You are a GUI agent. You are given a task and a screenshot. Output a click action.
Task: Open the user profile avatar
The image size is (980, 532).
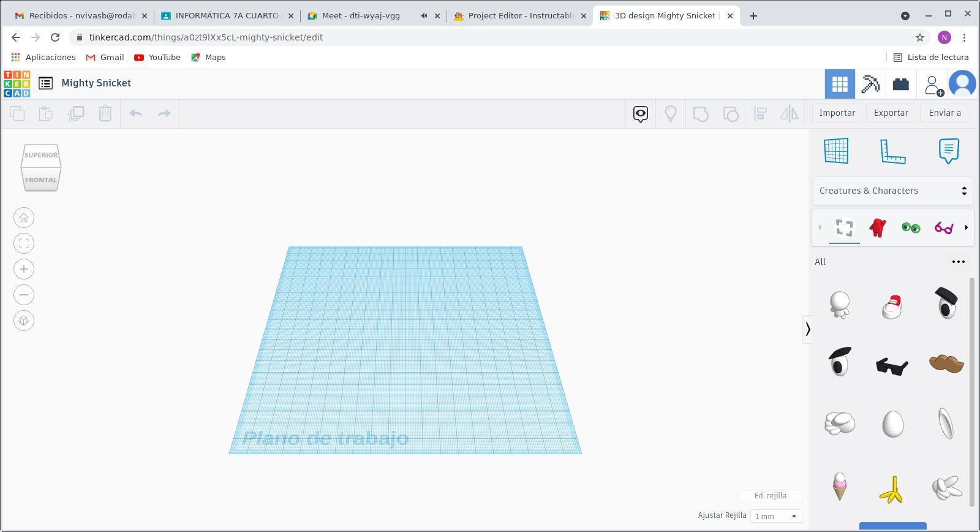[x=962, y=84]
